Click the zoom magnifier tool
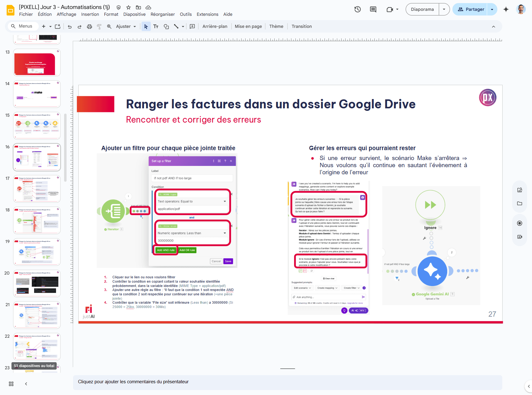This screenshot has width=532, height=395. tap(109, 27)
